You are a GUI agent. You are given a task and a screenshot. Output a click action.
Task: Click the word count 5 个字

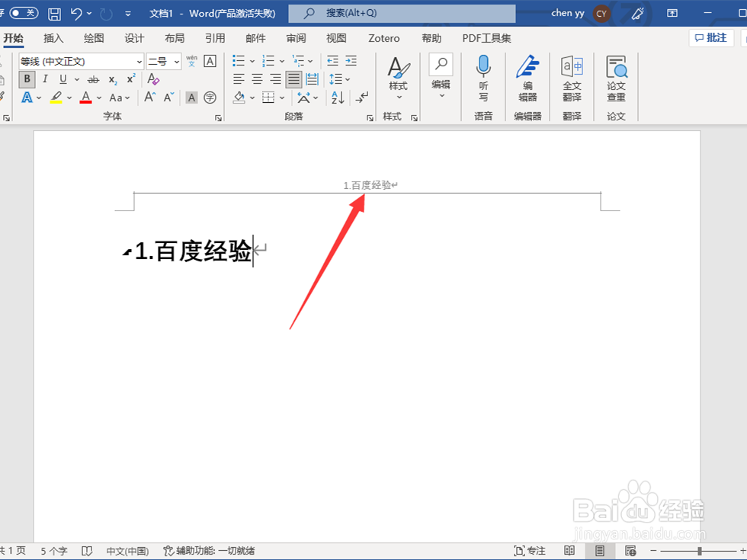(x=54, y=551)
